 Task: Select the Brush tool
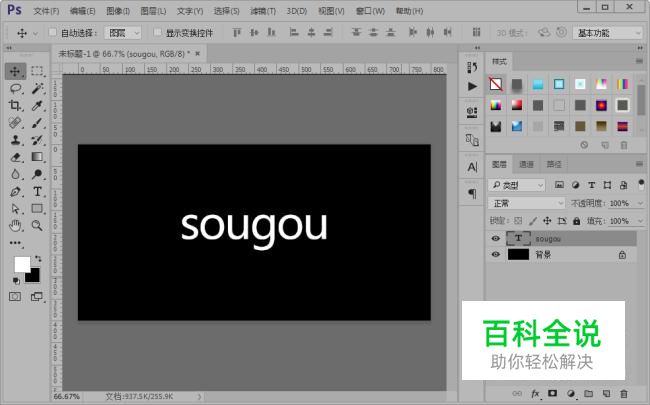pyautogui.click(x=37, y=123)
